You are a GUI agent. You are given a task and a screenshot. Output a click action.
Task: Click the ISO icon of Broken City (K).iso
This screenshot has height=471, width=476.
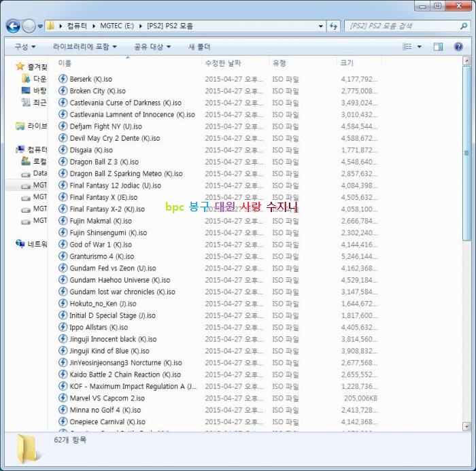[63, 91]
